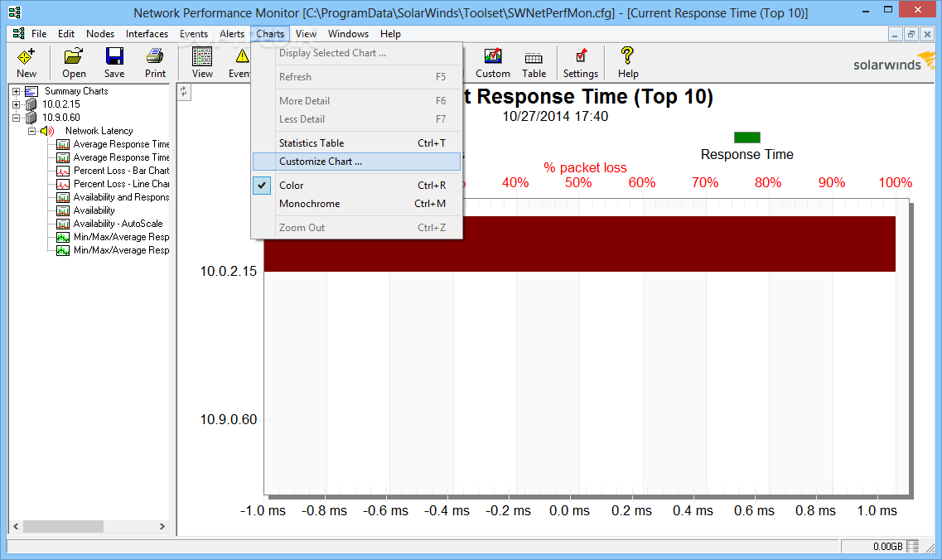Click the Summary Charts tree icon
Screen dimensions: 942x560
click(x=31, y=91)
